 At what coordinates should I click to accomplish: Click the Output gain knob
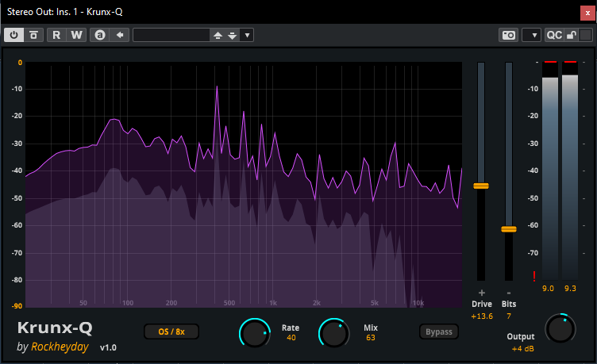point(560,328)
